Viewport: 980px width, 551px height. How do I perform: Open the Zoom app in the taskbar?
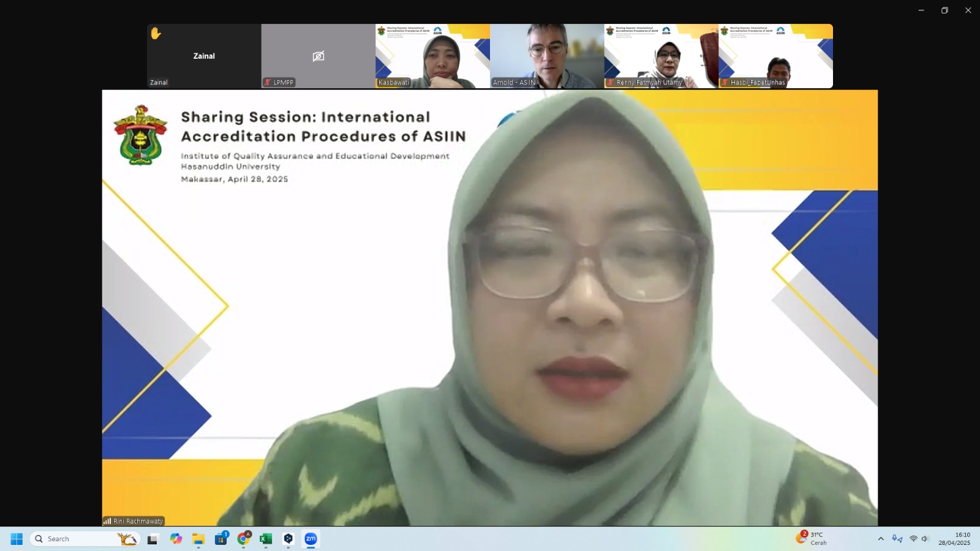311,539
